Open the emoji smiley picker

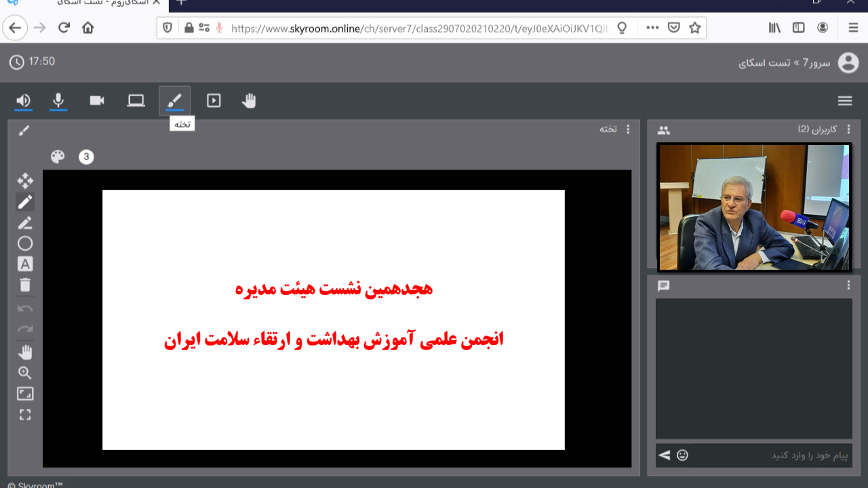coord(683,455)
